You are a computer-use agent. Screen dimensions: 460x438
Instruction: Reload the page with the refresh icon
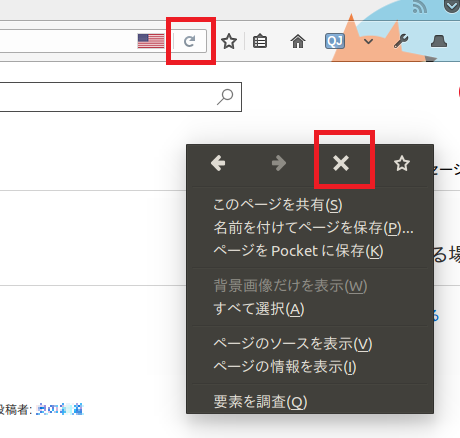tap(190, 41)
